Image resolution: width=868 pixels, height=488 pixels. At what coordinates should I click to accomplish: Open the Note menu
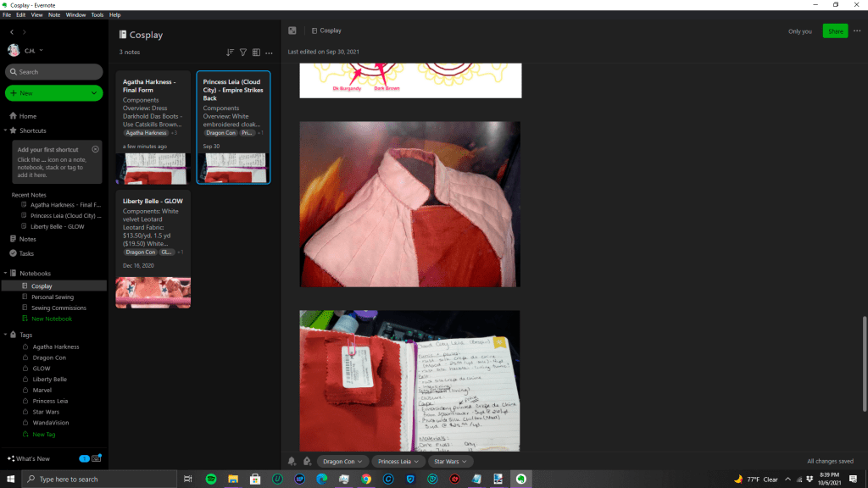pos(54,14)
